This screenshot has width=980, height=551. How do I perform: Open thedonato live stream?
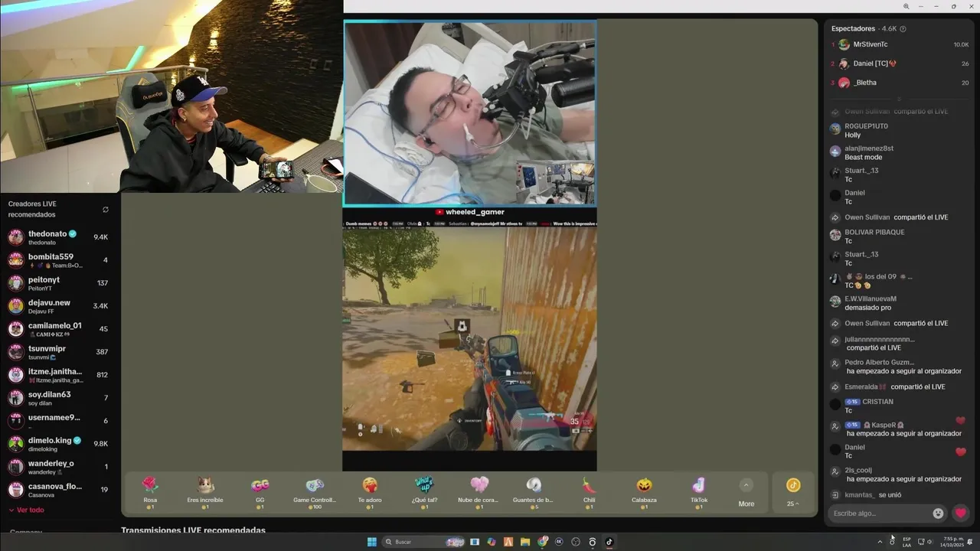pos(58,237)
